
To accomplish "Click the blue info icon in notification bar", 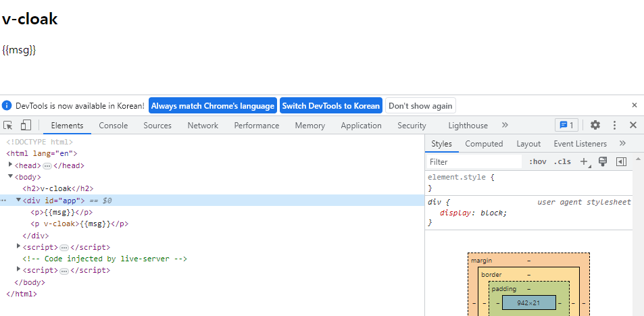I will tap(7, 105).
